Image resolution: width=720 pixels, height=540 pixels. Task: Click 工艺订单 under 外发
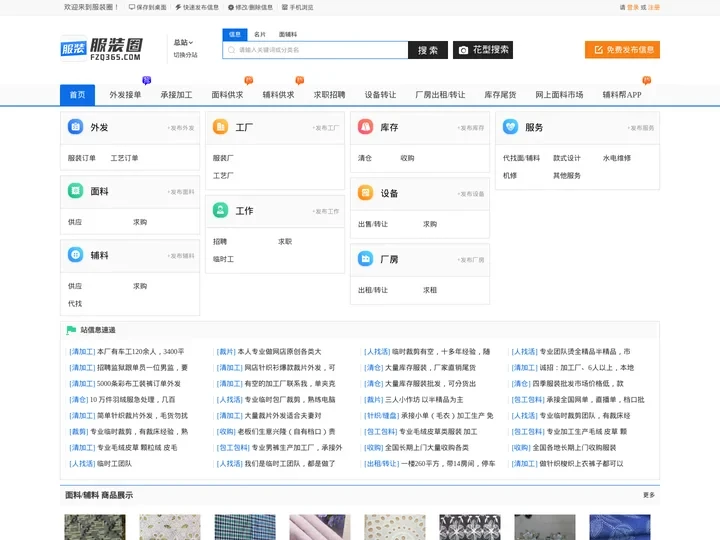click(124, 158)
